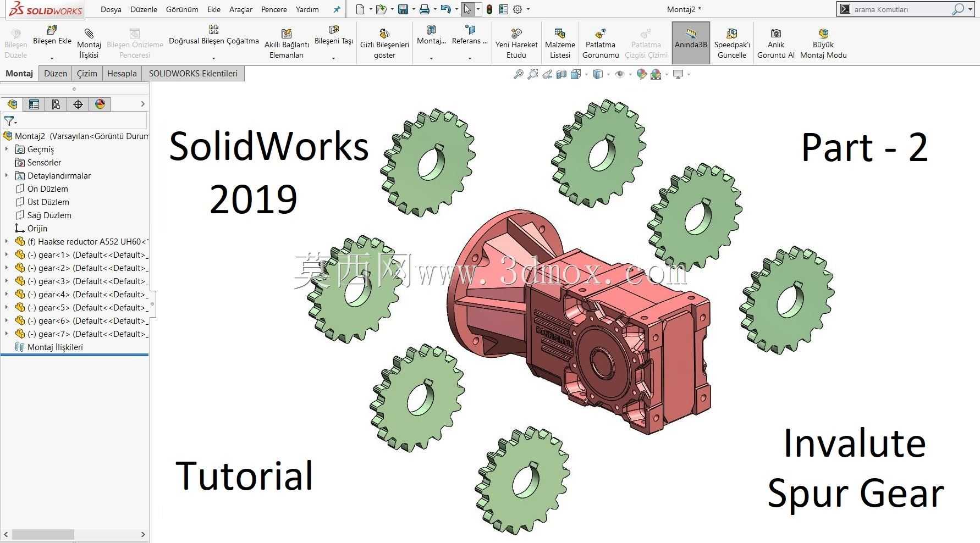Screen dimensions: 980x543
Task: Select Montaj İlişkileri (Mates) folder
Action: pos(49,347)
